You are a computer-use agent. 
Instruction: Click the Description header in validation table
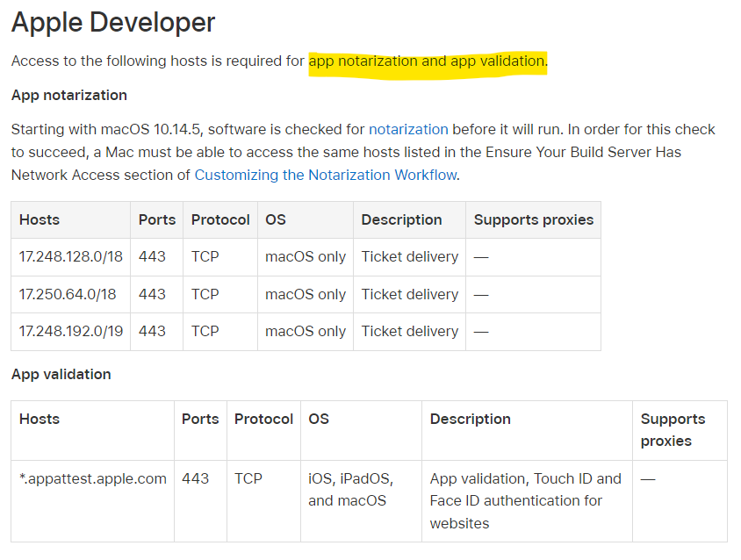coord(471,419)
